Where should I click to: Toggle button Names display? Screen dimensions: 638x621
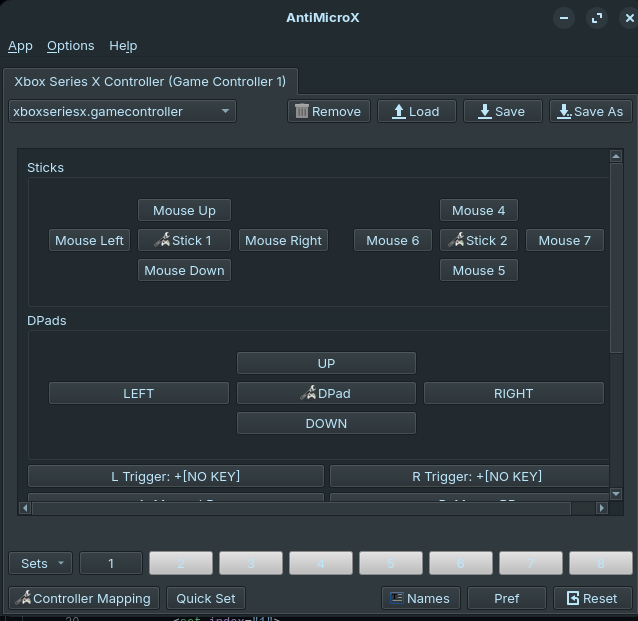point(420,598)
